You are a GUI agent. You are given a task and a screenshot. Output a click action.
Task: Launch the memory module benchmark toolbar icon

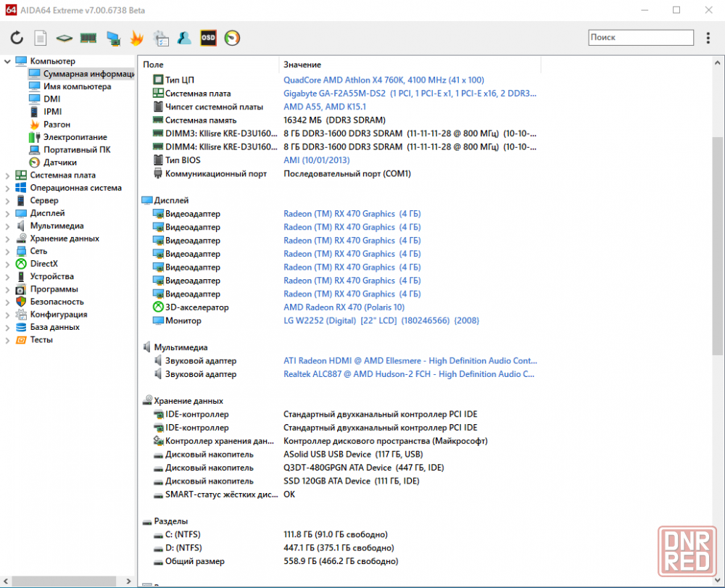88,38
